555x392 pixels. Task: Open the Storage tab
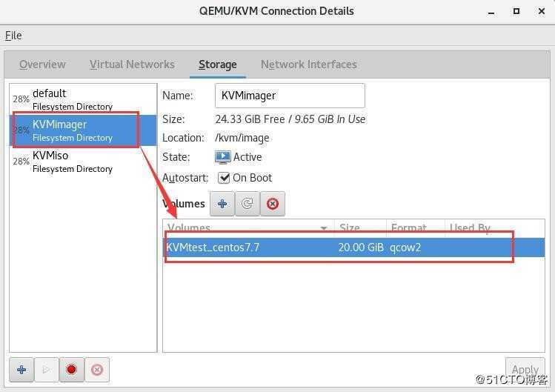218,64
